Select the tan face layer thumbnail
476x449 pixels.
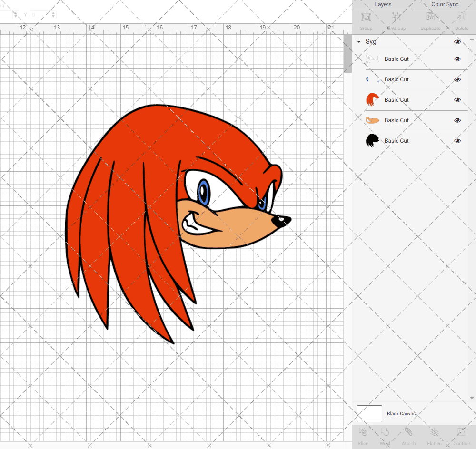tap(373, 120)
